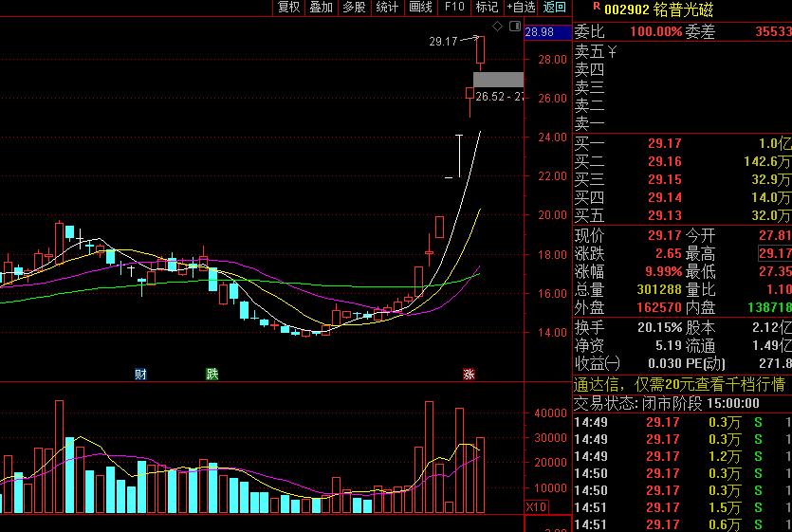This screenshot has height=532, width=792.
Task: Click the 收益(一) 0.030 value
Action: pos(665,364)
